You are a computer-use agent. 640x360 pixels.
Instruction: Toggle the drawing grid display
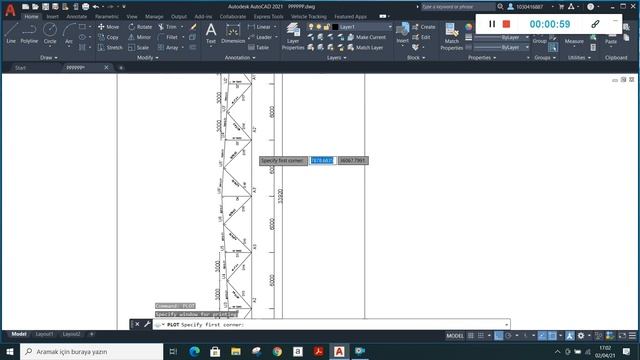[471, 336]
